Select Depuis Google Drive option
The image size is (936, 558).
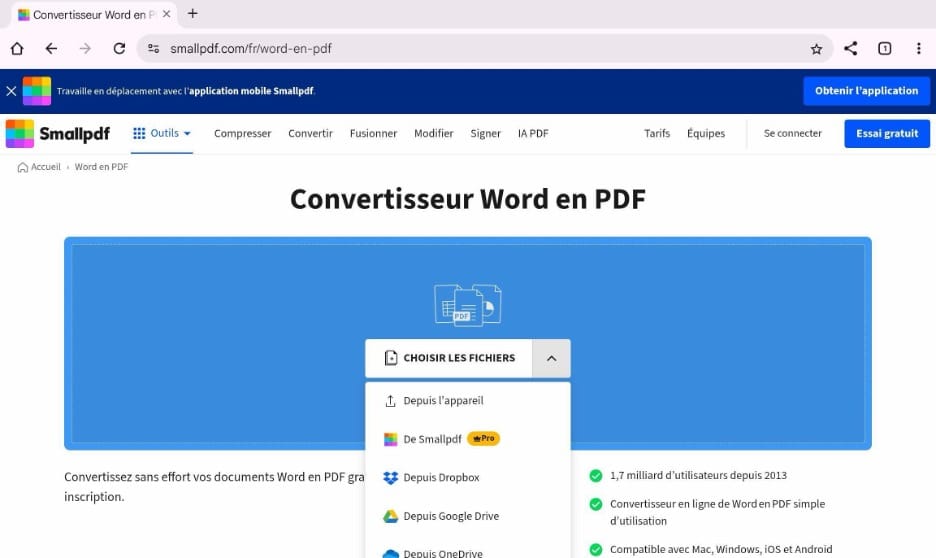tap(468, 516)
